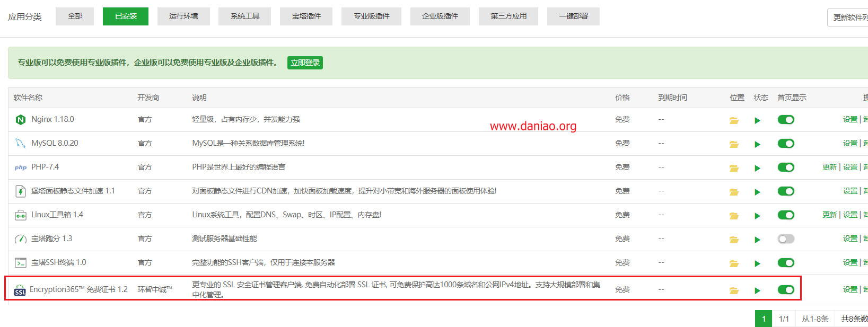
Task: Click the MySQL 8.0.20 software name
Action: (55, 144)
